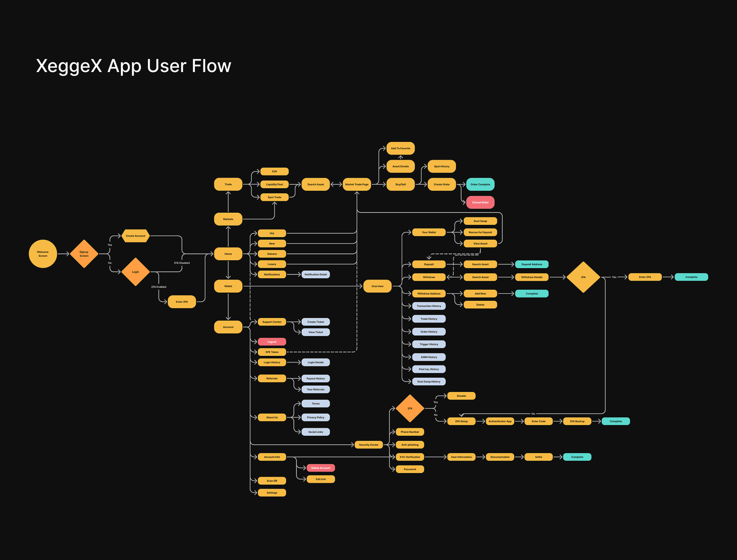The width and height of the screenshot is (737, 560).
Task: Click the Home node
Action: (228, 254)
